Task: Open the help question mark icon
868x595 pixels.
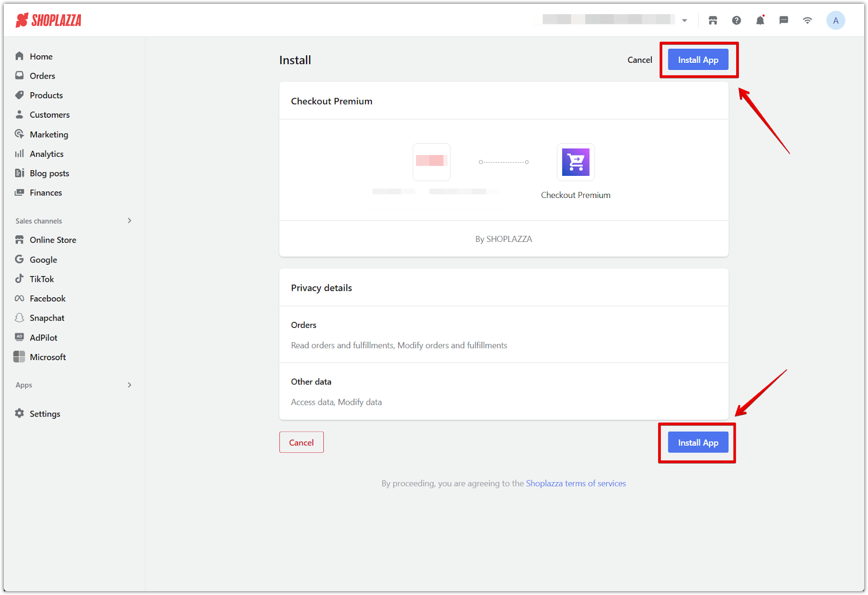Action: pyautogui.click(x=736, y=21)
